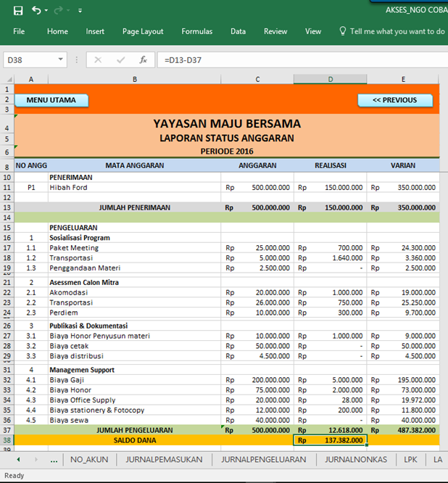
Task: Click the Enter checkmark in the formula bar
Action: coord(120,59)
